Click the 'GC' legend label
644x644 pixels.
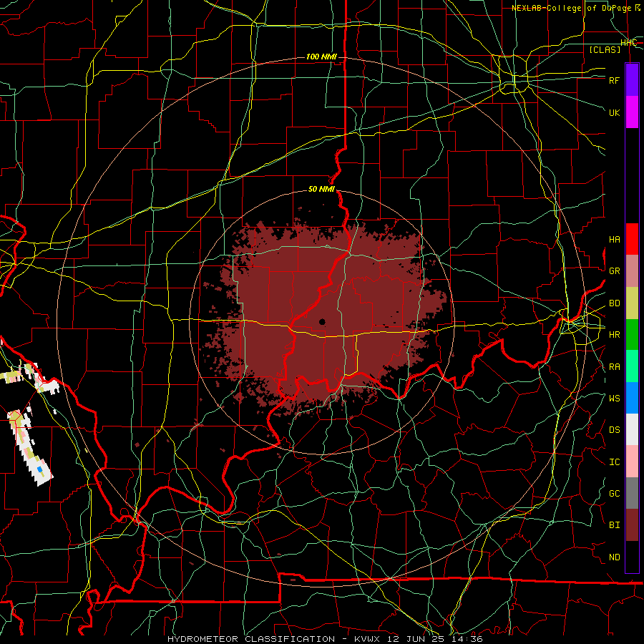[614, 494]
